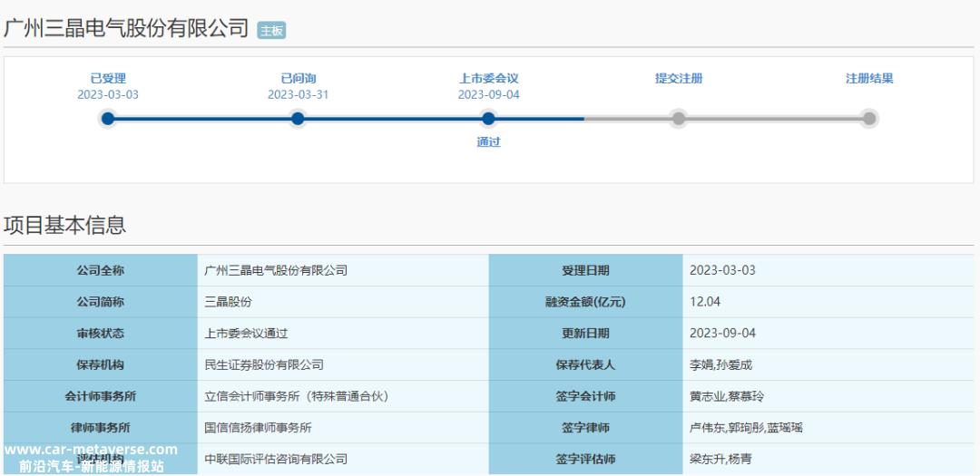The width and height of the screenshot is (980, 476).
Task: Click the 公司简称 value 三晶股份
Action: tap(228, 302)
